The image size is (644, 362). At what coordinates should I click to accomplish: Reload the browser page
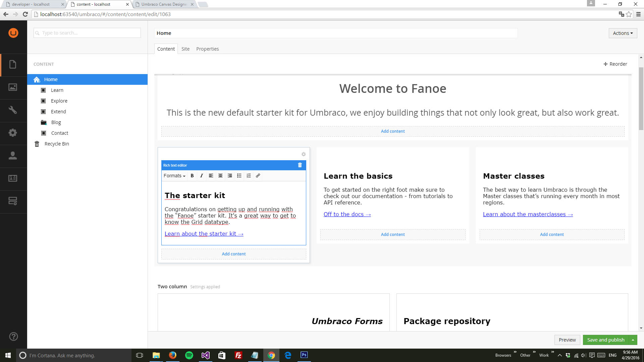[x=25, y=14]
